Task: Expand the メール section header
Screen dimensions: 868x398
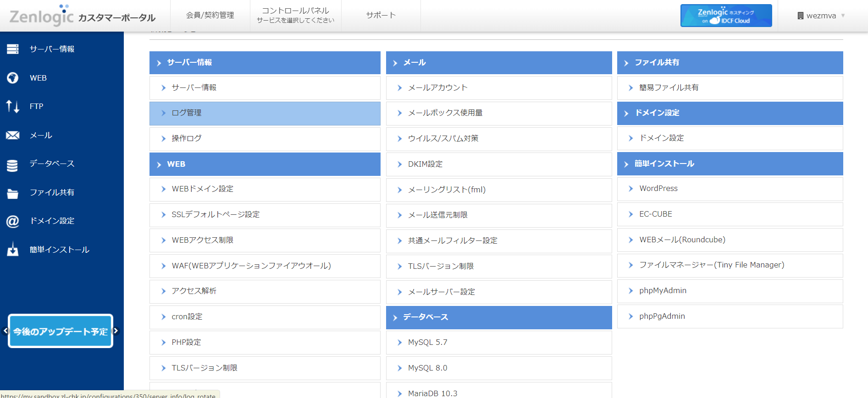Action: [498, 63]
